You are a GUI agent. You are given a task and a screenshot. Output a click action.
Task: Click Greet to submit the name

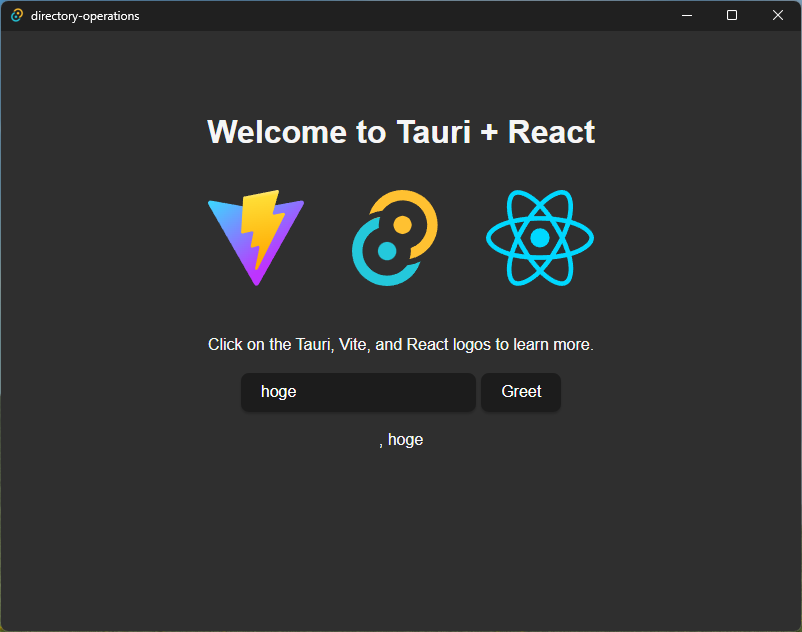(x=520, y=392)
